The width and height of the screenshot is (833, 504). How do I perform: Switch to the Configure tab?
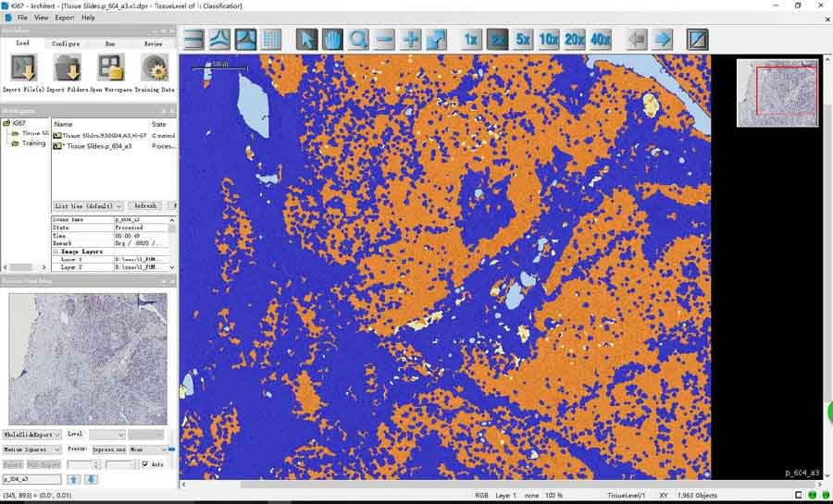(x=66, y=43)
